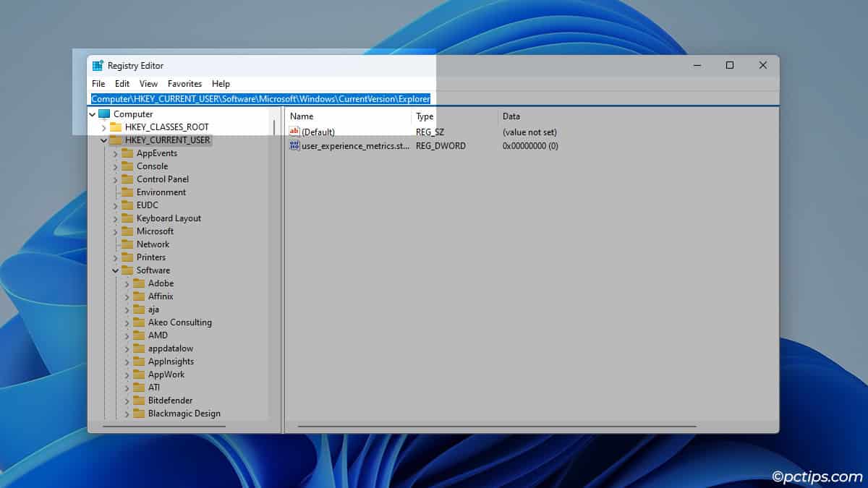Expand the AppInsights key
The height and width of the screenshot is (488, 868).
127,361
